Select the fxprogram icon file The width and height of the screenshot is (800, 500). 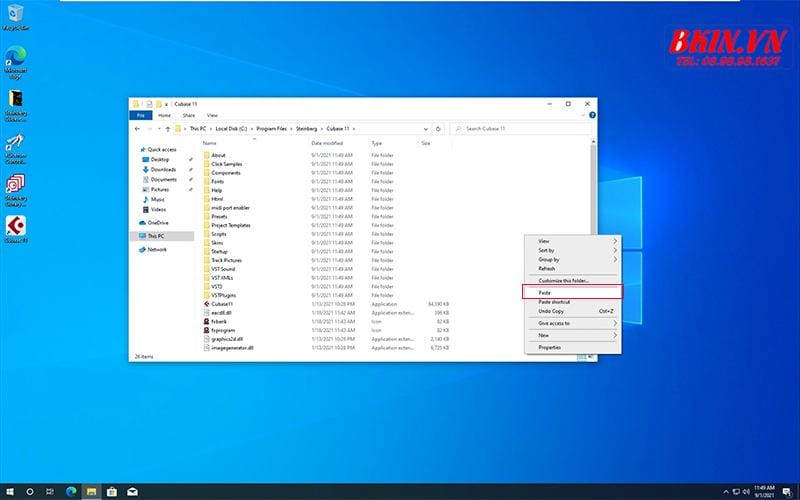click(207, 330)
